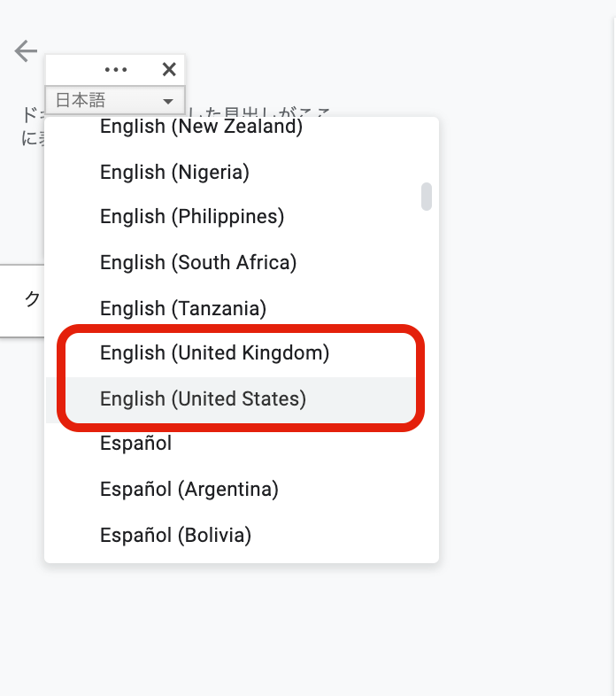The image size is (616, 696).
Task: Click the back arrow icon
Action: point(27,51)
